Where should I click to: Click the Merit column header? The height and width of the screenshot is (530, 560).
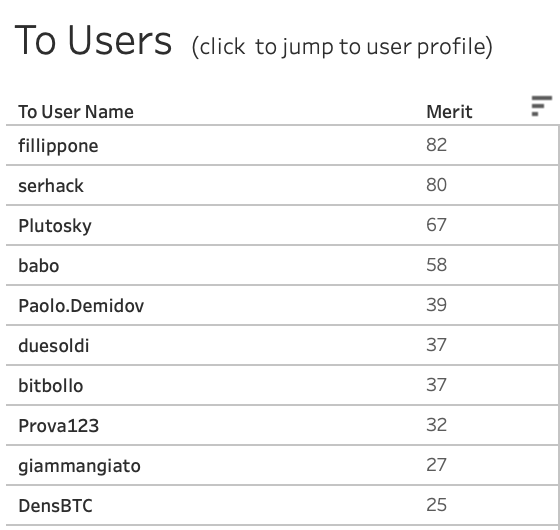pos(449,112)
